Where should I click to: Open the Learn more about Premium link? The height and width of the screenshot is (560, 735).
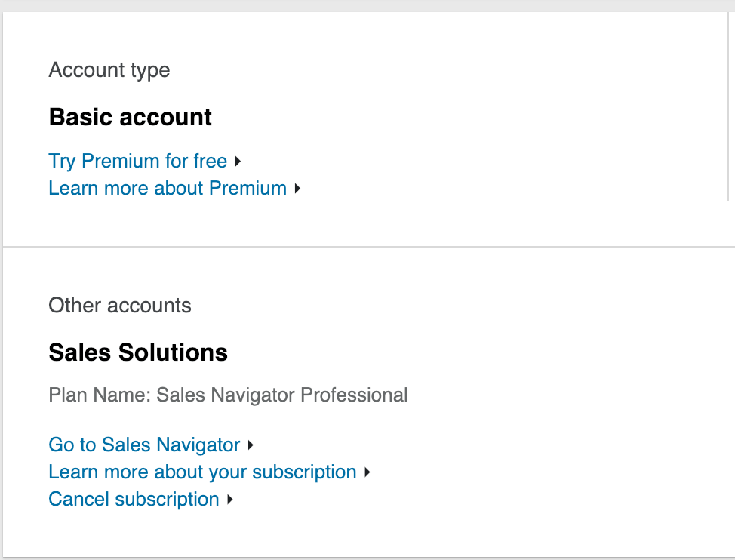coord(168,189)
